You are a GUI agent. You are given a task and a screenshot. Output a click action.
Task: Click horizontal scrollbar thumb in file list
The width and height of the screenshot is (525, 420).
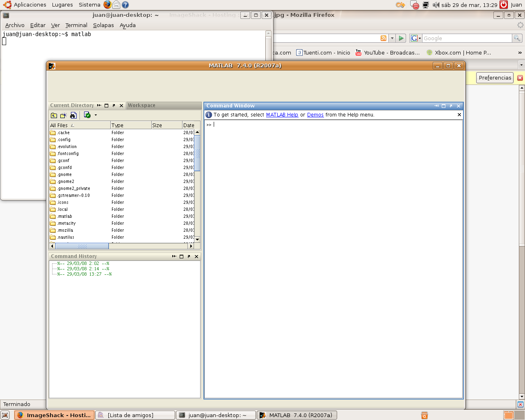[x=82, y=246]
